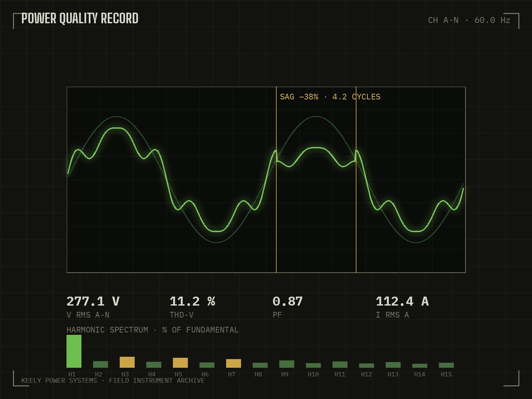Select the H13 harmonic bar
Screen dimensions: 532x399
[393, 365]
